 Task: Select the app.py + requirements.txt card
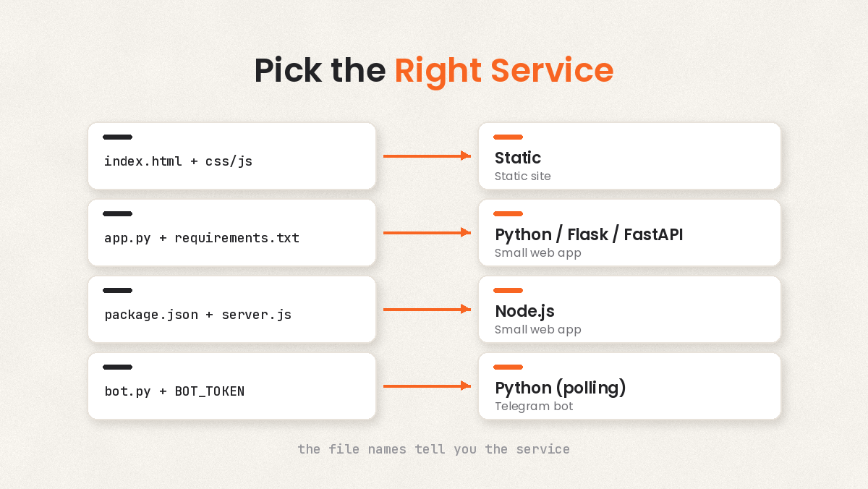pos(231,232)
